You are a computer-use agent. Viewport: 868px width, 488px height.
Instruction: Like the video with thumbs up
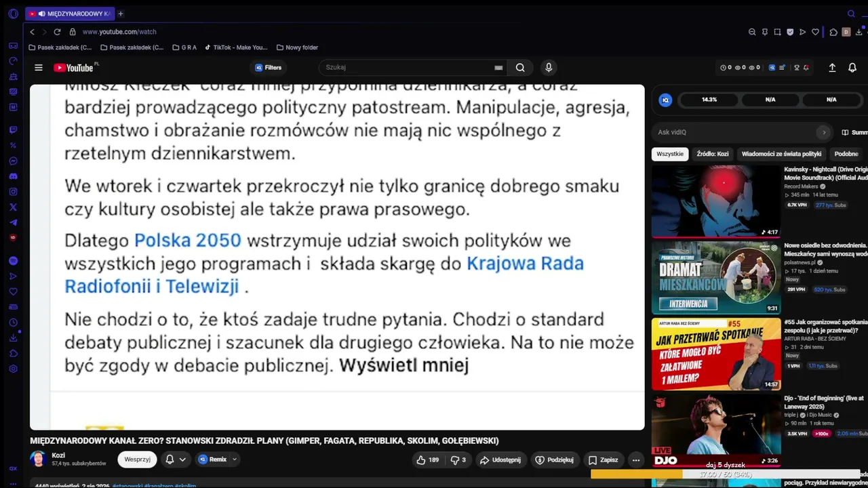click(427, 460)
